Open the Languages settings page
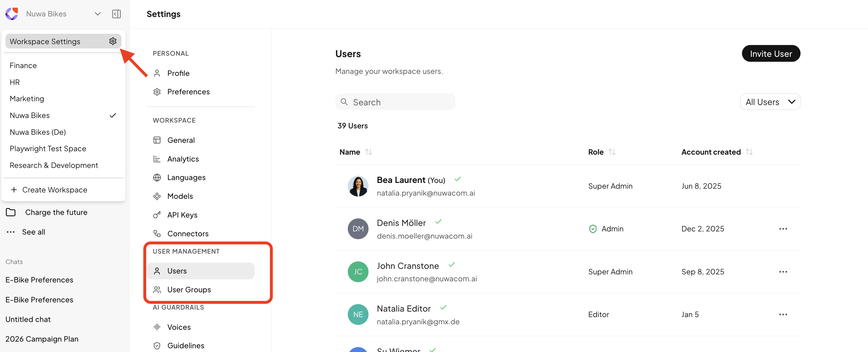Viewport: 868px width, 352px height. tap(186, 177)
